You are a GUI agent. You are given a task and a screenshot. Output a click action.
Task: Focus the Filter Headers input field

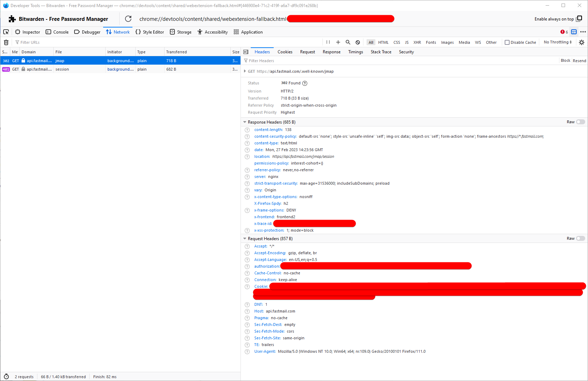pos(400,61)
